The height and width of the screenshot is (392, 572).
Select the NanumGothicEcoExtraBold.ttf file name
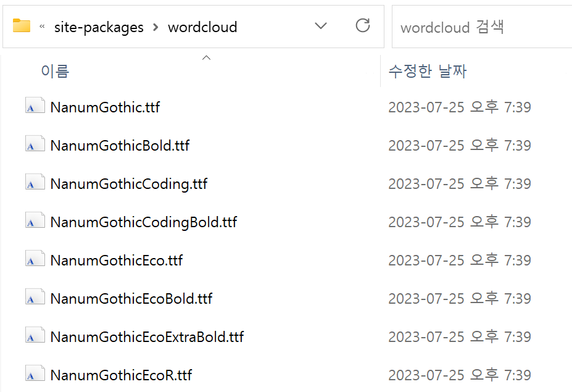coord(147,337)
